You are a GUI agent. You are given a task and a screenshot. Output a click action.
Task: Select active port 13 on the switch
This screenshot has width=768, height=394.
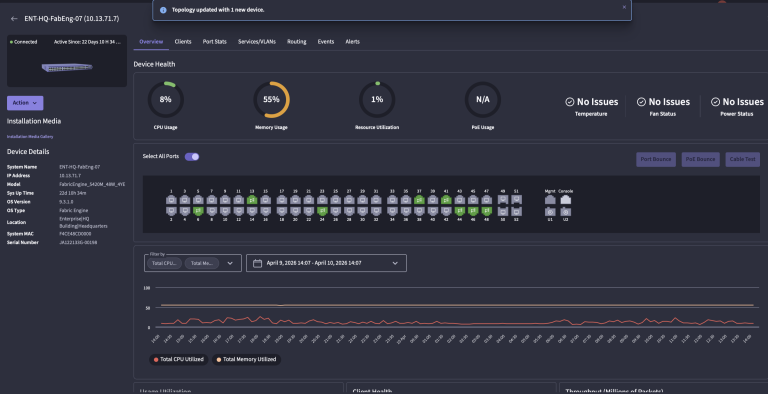(x=252, y=200)
